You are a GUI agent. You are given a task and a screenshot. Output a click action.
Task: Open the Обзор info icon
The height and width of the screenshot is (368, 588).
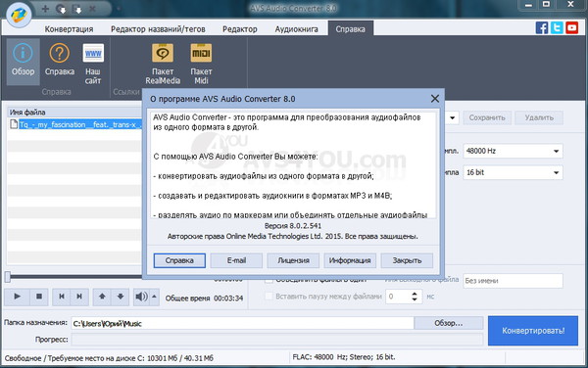(x=23, y=61)
